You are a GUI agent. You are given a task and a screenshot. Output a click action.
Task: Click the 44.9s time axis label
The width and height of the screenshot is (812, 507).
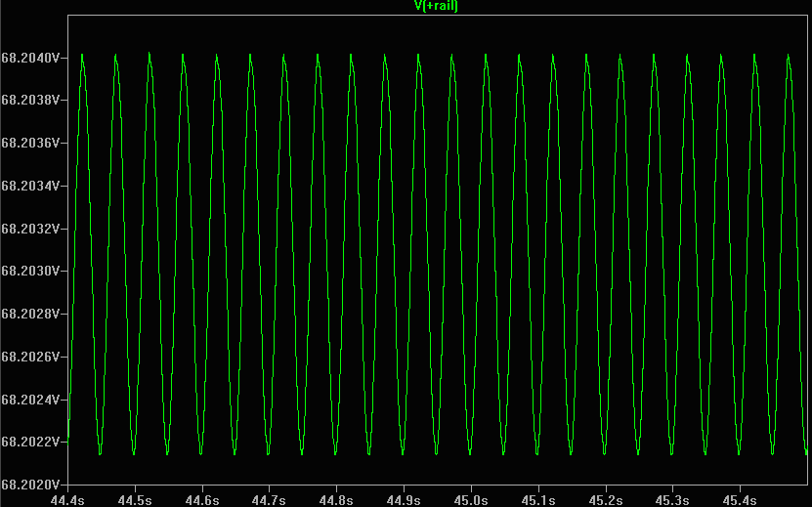(x=404, y=500)
